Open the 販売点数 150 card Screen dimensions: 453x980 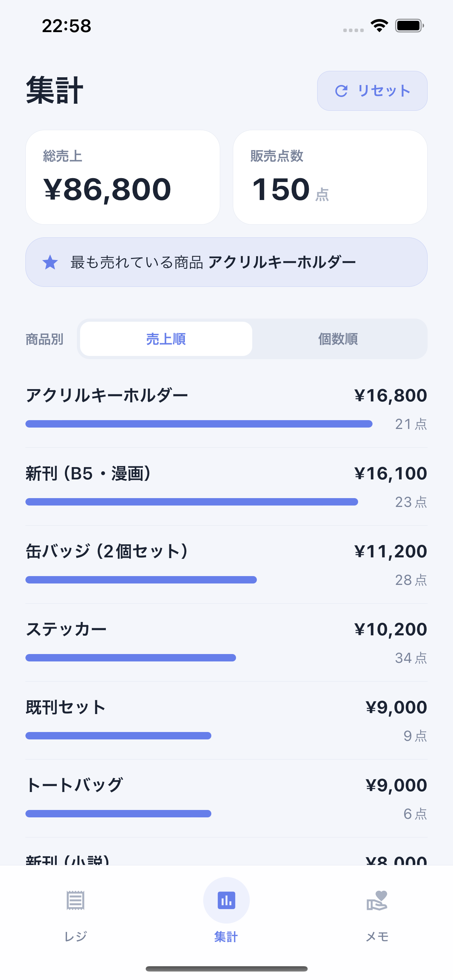pos(330,177)
